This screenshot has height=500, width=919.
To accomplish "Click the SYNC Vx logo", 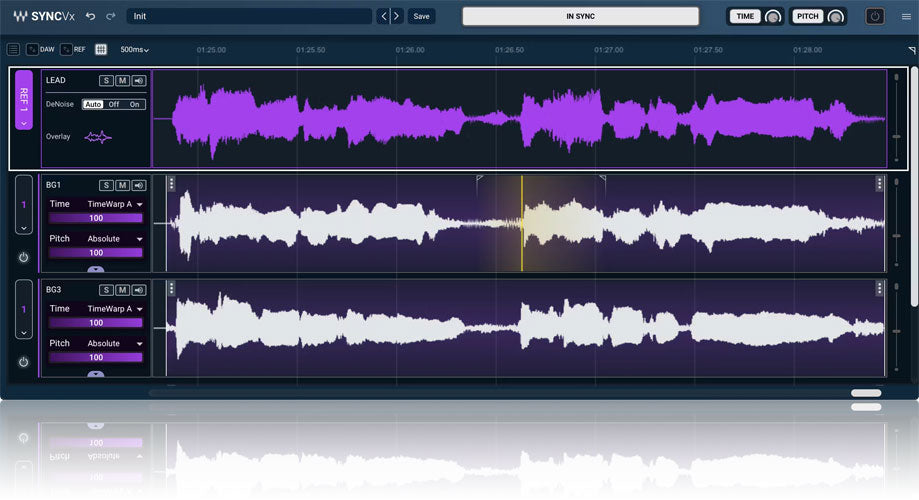I will click(44, 16).
